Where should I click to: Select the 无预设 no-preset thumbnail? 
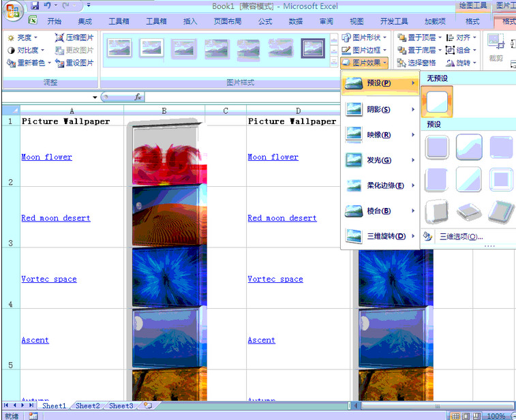437,102
